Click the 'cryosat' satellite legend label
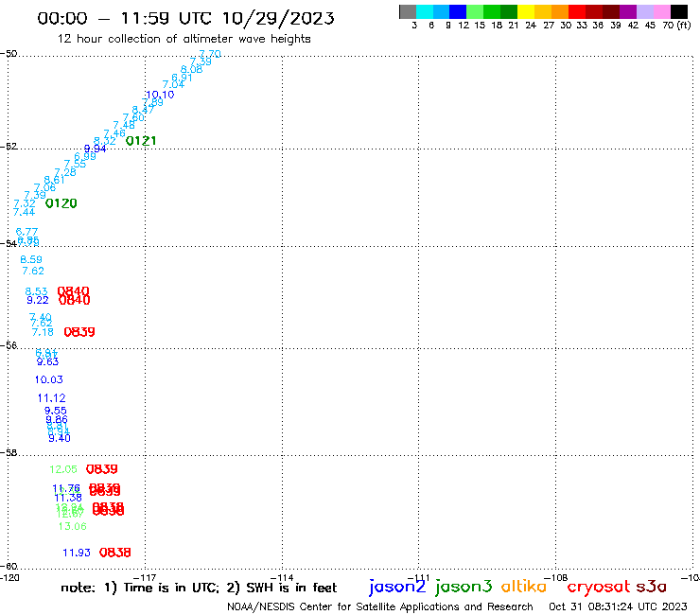 click(x=599, y=587)
